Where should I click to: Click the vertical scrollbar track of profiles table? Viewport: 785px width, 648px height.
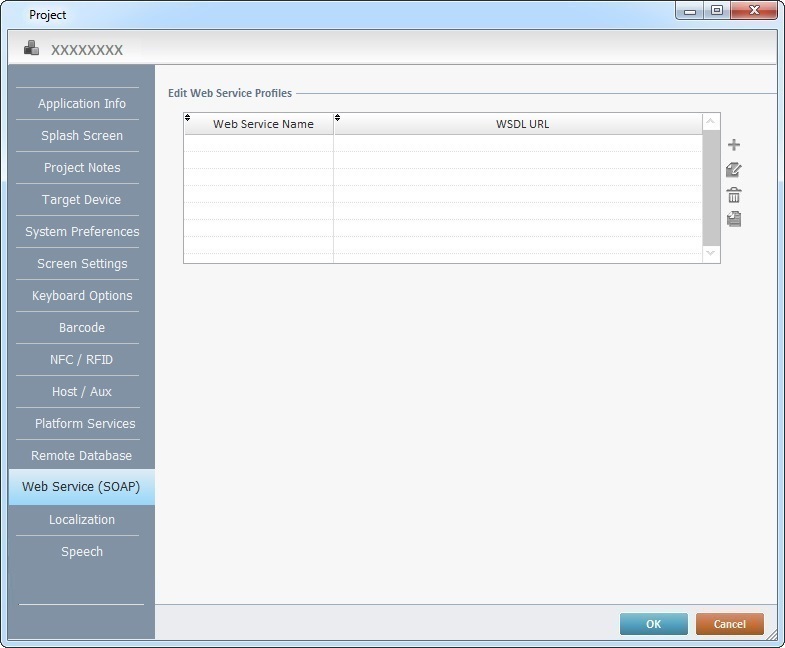(710, 188)
